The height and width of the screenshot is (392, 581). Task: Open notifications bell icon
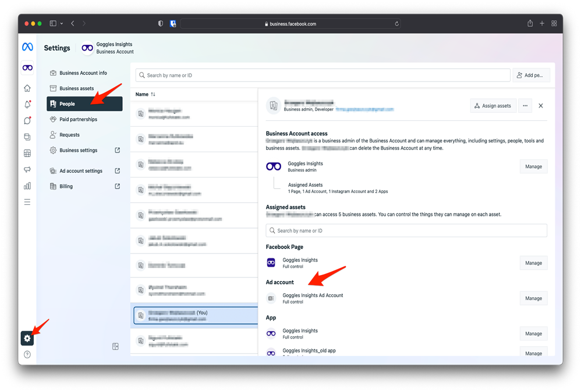pos(27,105)
